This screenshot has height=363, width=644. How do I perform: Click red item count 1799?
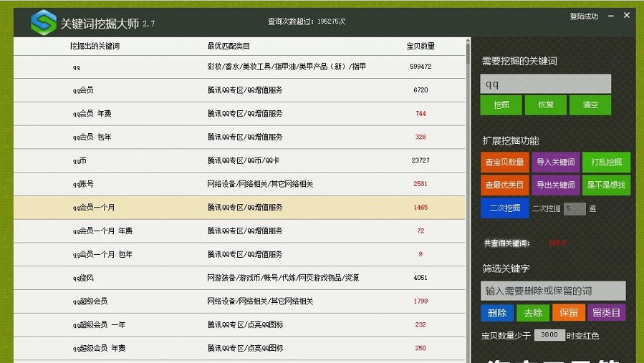[x=420, y=301]
